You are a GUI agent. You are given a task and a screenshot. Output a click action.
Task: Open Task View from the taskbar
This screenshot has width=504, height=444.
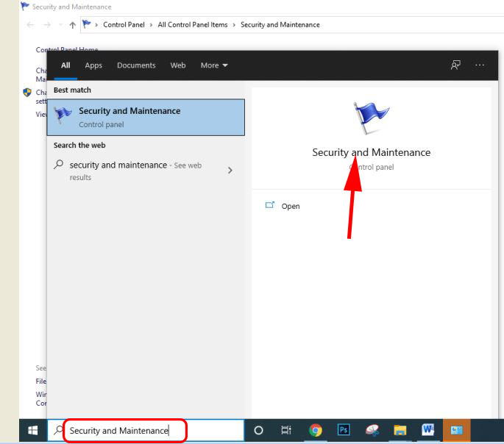tap(285, 430)
